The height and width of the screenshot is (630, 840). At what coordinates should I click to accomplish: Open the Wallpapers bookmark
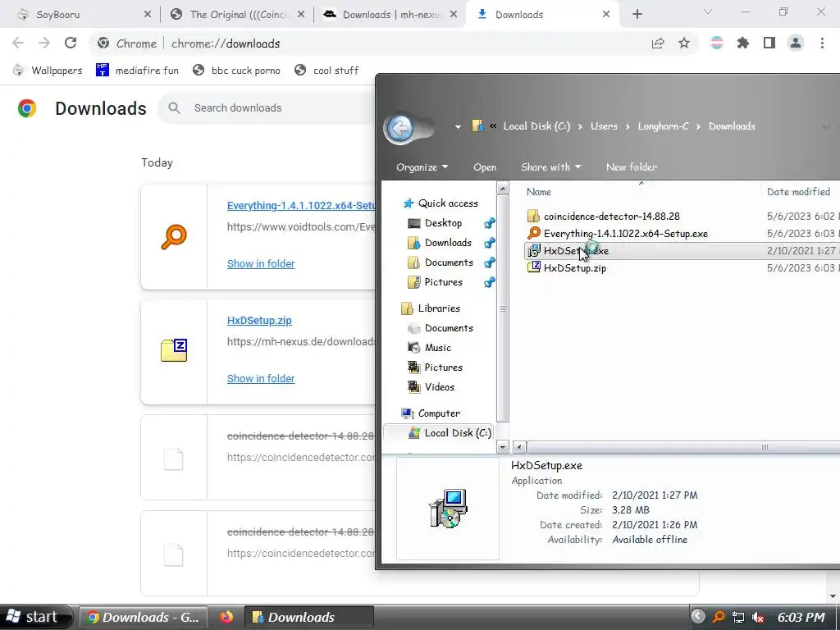pos(47,71)
